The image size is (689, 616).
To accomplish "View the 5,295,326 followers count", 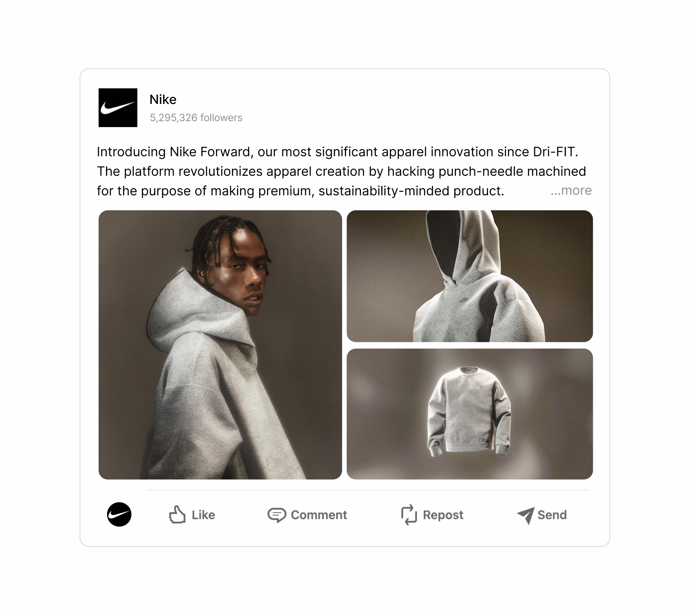I will (196, 118).
